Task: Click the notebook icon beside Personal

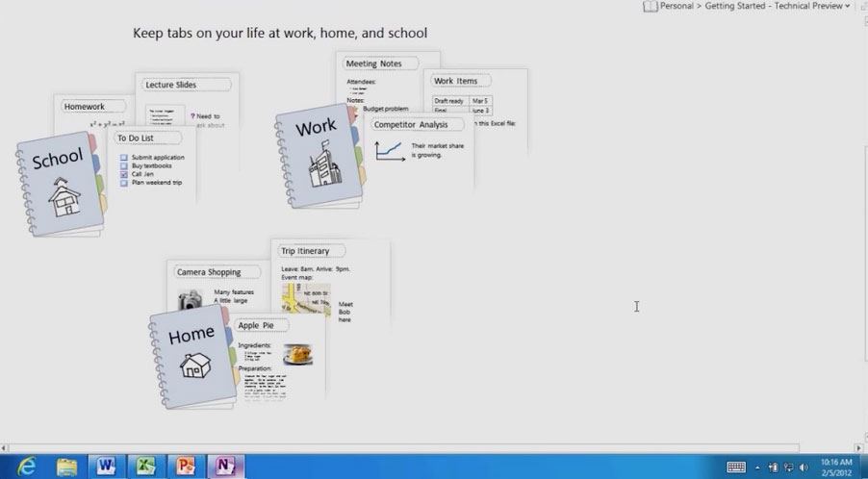Action: click(x=651, y=6)
